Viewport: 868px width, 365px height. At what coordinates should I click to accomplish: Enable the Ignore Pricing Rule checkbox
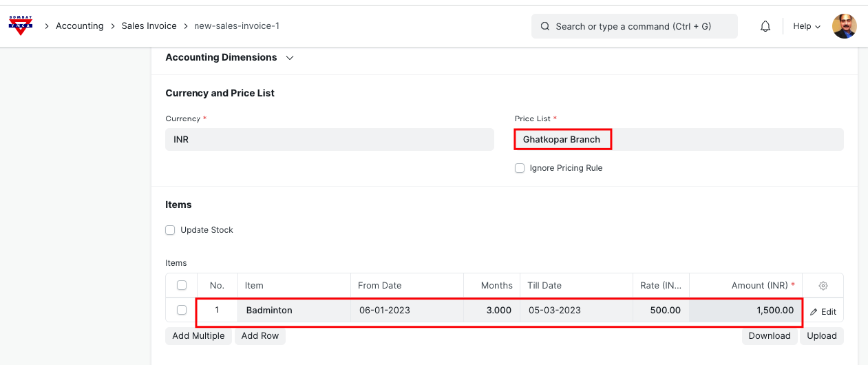click(x=520, y=168)
